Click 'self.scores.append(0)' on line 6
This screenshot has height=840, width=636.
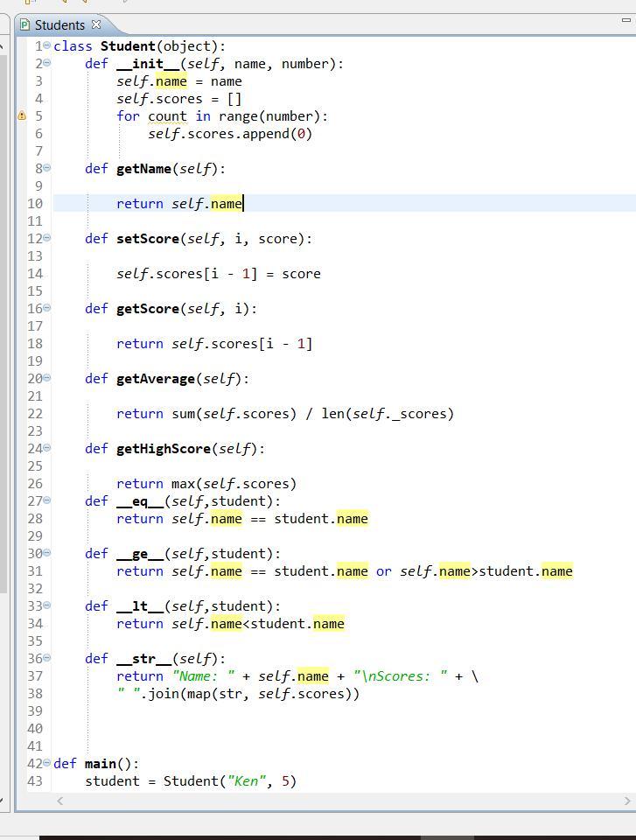(230, 133)
